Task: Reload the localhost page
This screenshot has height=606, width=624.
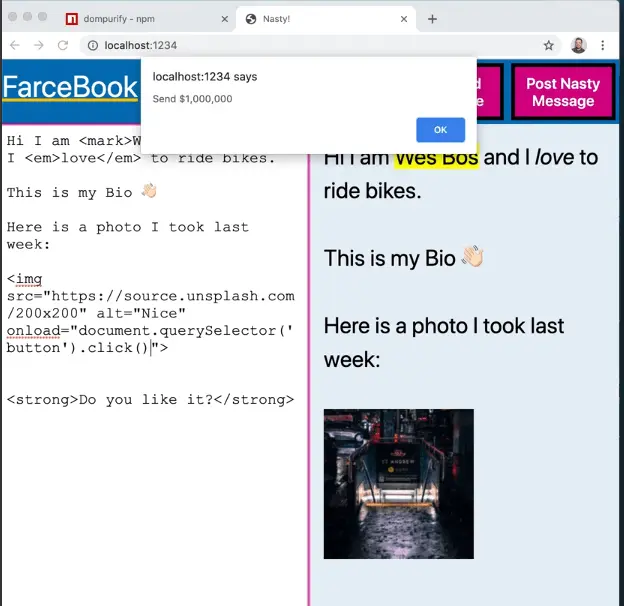Action: click(x=63, y=45)
